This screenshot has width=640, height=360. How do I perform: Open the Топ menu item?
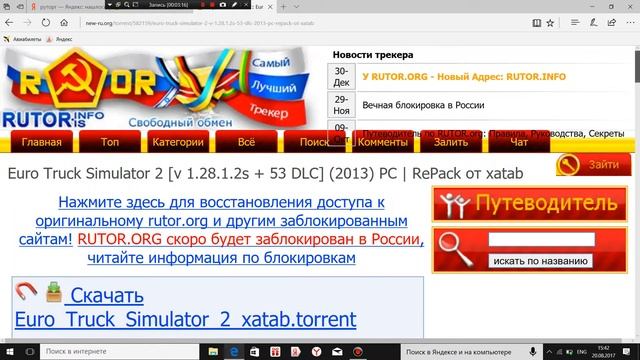click(110, 142)
